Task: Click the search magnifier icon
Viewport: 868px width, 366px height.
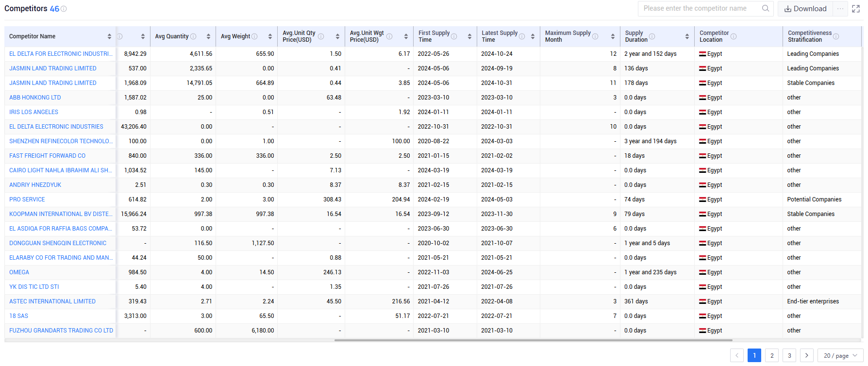Action: click(766, 8)
